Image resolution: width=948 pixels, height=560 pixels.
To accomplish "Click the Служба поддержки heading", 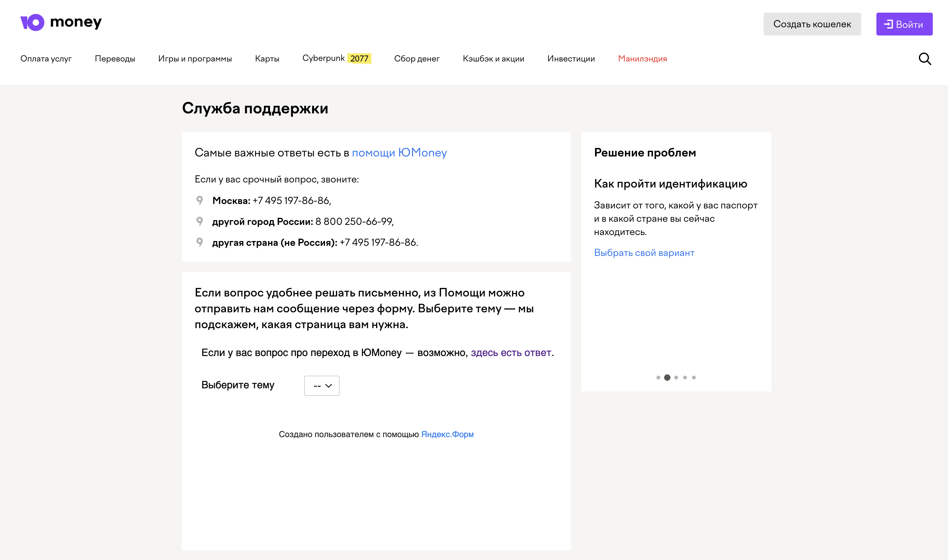I will [255, 109].
